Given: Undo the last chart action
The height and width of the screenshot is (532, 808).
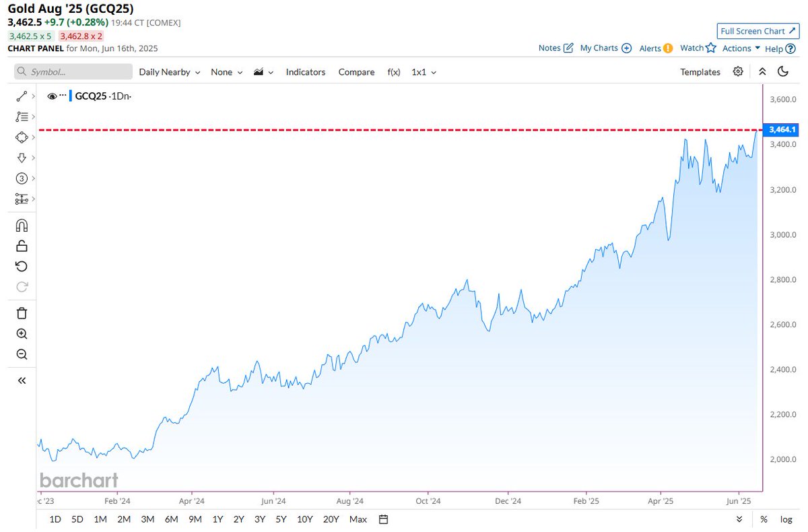Looking at the screenshot, I should pyautogui.click(x=22, y=266).
